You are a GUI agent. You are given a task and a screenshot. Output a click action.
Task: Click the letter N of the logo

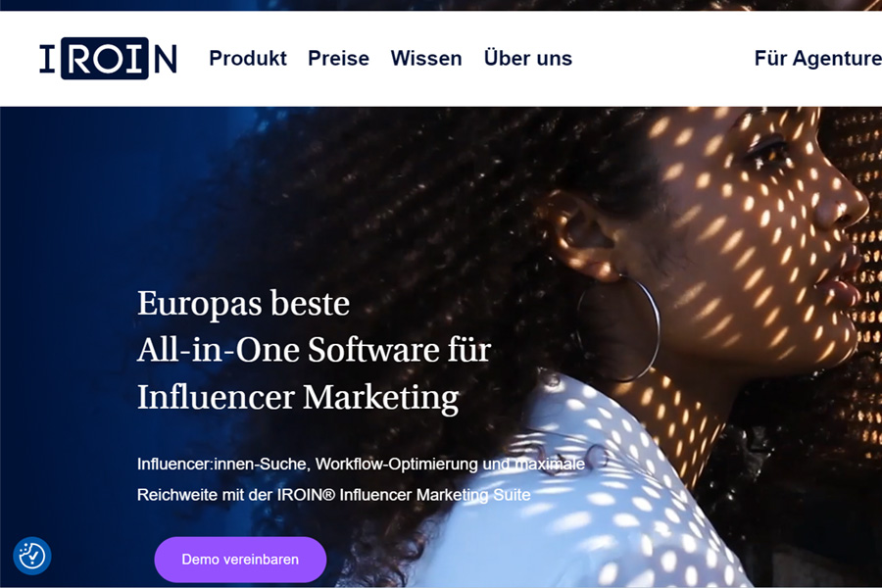point(166,59)
